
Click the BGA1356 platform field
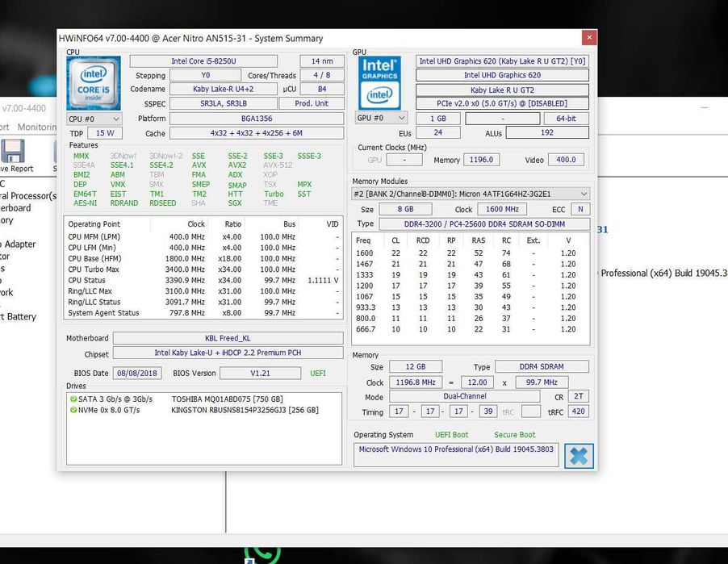pyautogui.click(x=257, y=119)
